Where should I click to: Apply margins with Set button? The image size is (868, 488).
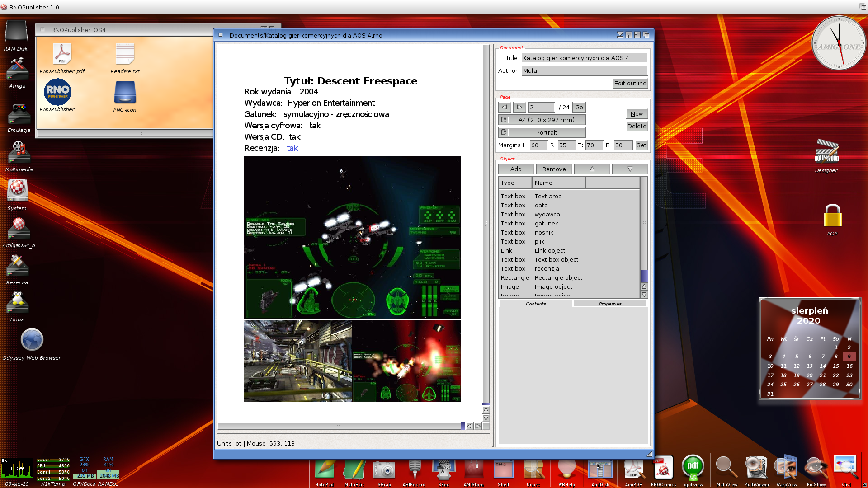point(641,145)
